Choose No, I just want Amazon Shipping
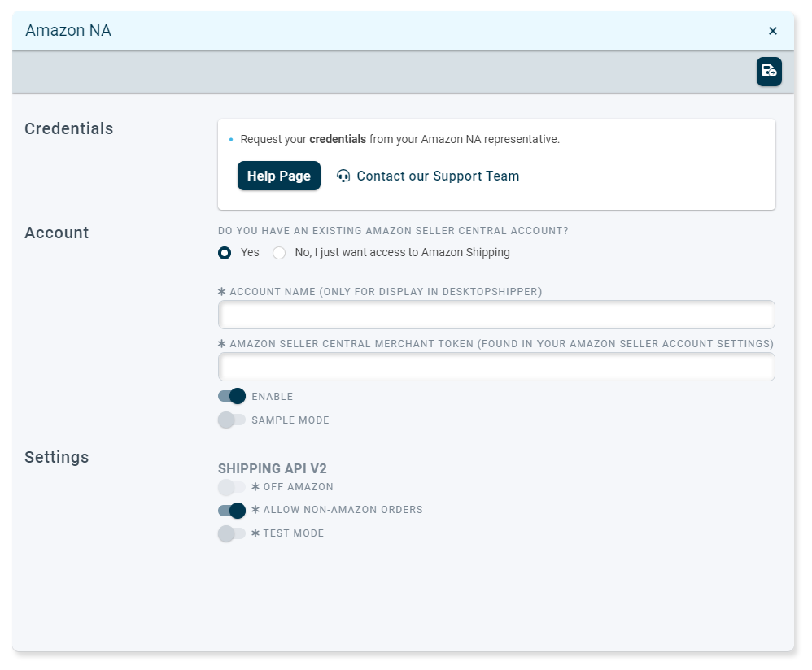Viewport: 812px width, 670px height. (279, 253)
